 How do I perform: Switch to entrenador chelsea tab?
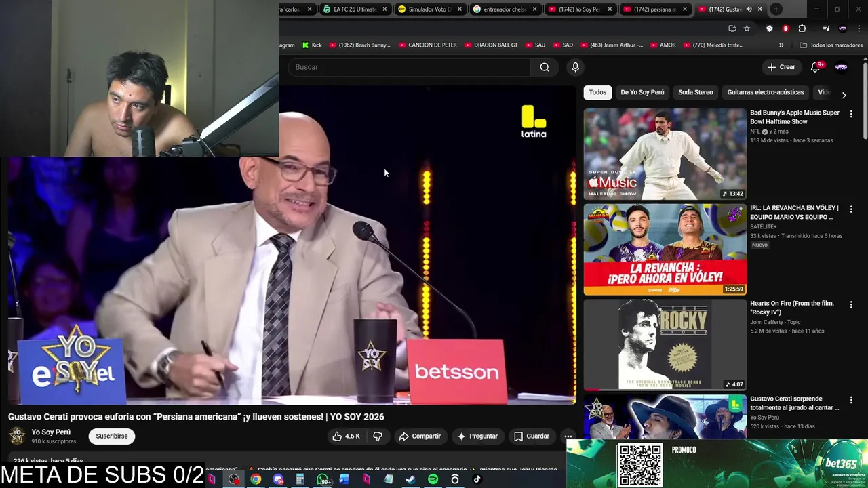pos(505,9)
